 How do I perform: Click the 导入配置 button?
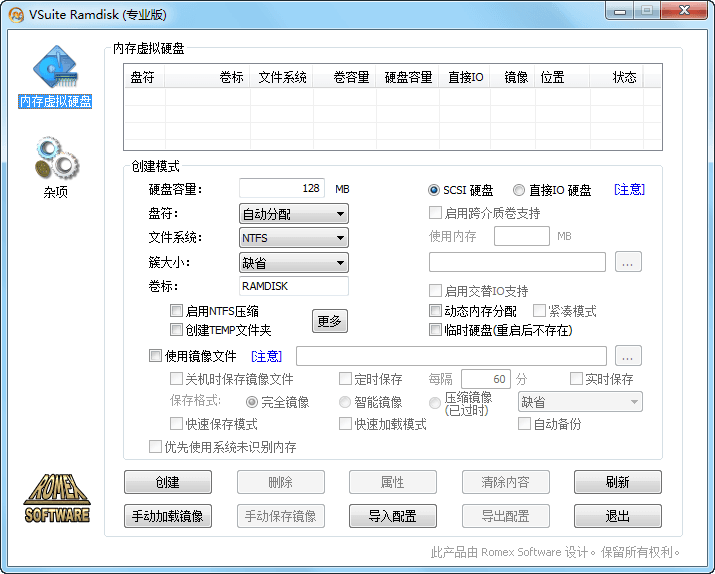click(x=393, y=516)
